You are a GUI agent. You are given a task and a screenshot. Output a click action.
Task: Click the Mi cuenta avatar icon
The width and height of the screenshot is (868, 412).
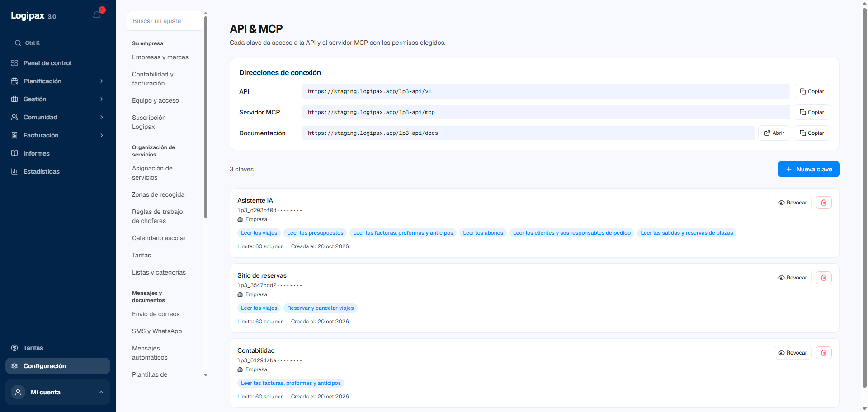[x=18, y=392]
